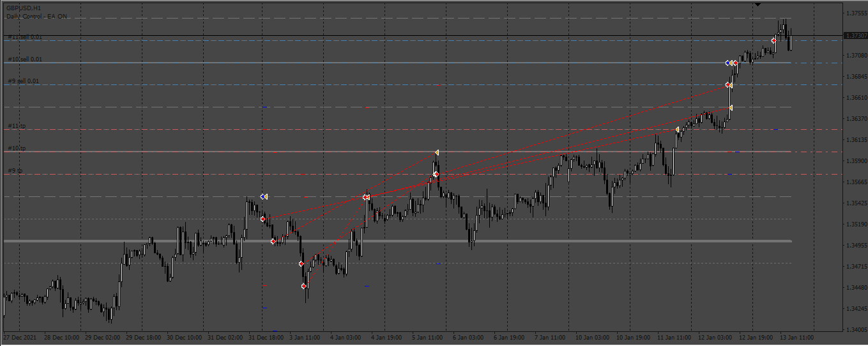Click the 28 Dec 10:00 time label

(x=62, y=336)
